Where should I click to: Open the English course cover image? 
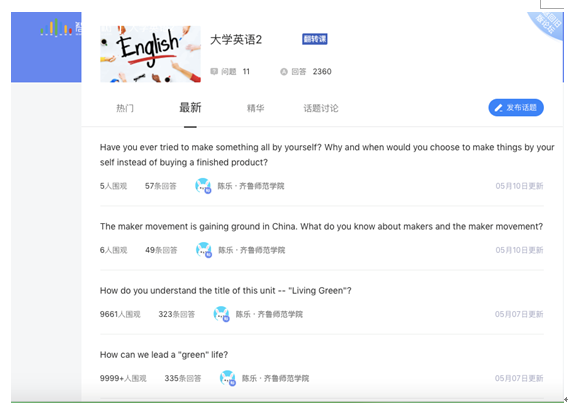pos(150,54)
